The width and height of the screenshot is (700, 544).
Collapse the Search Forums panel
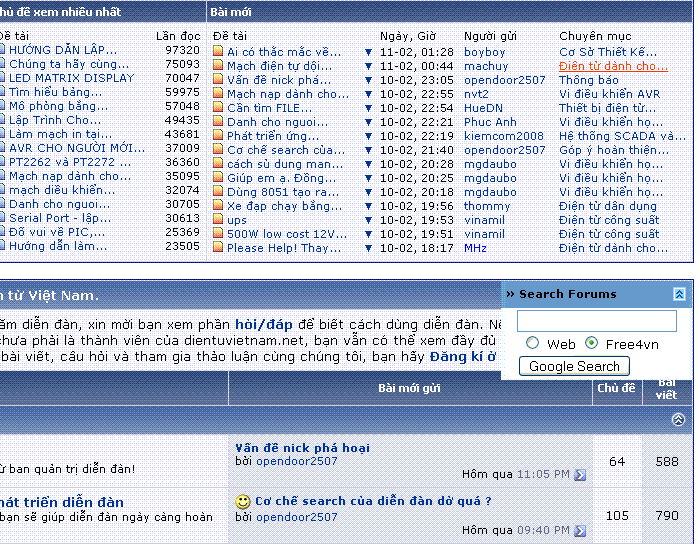679,294
